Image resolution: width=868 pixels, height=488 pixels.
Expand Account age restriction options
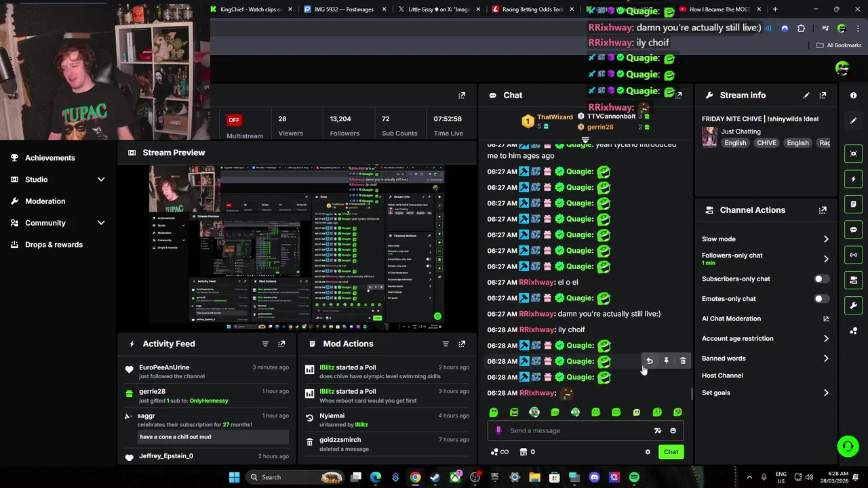(x=825, y=338)
